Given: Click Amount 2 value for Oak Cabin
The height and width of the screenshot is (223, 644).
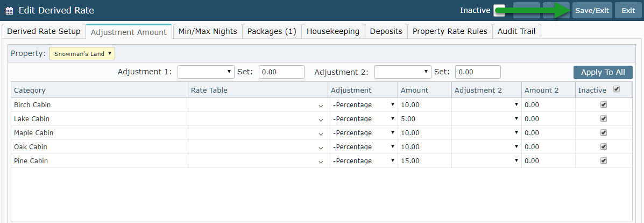Looking at the screenshot, I should (548, 147).
